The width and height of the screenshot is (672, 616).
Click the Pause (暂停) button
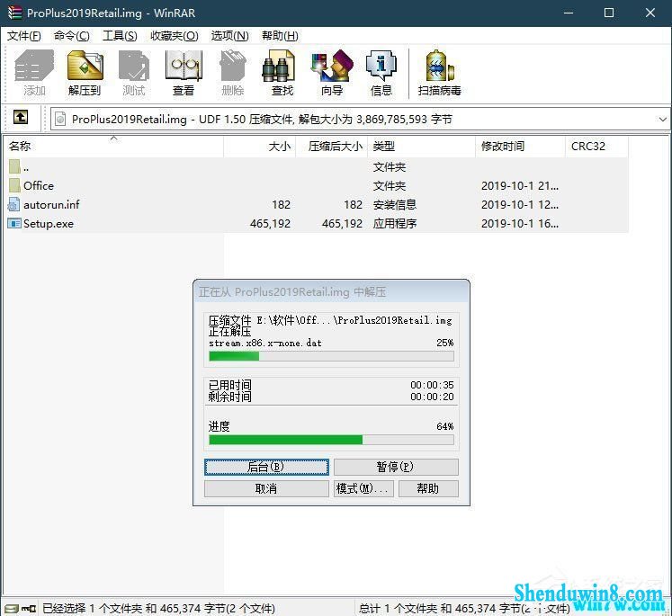[396, 467]
